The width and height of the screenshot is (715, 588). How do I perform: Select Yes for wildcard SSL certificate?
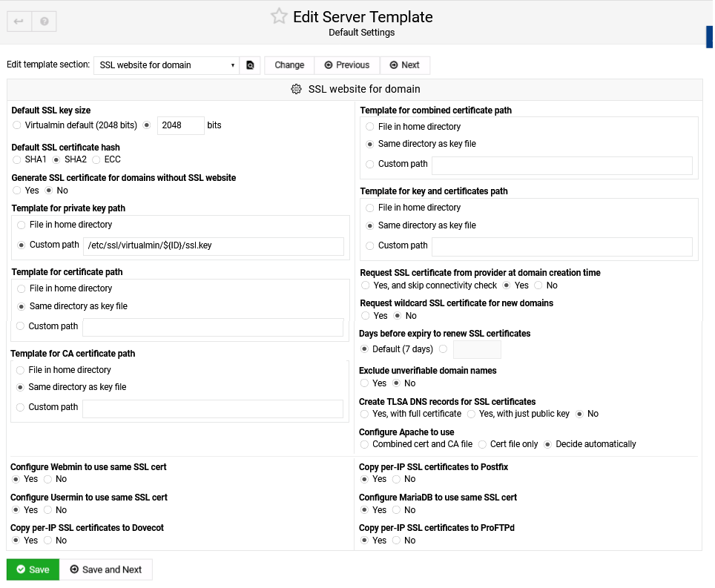click(x=366, y=316)
